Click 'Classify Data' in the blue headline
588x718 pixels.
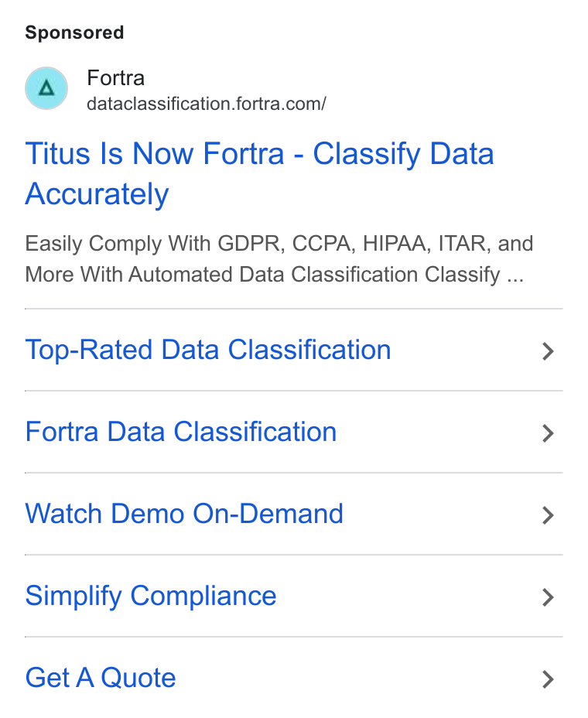point(403,154)
